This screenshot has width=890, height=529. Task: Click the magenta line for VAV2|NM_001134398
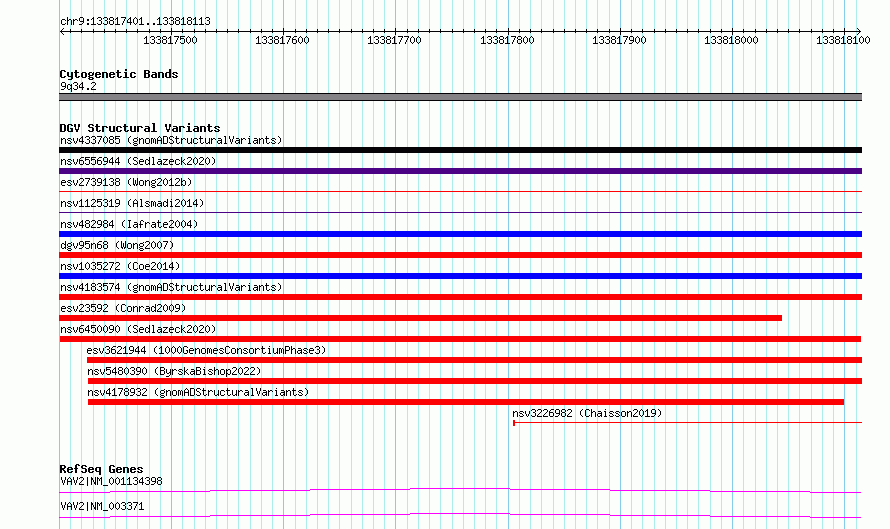(460, 490)
